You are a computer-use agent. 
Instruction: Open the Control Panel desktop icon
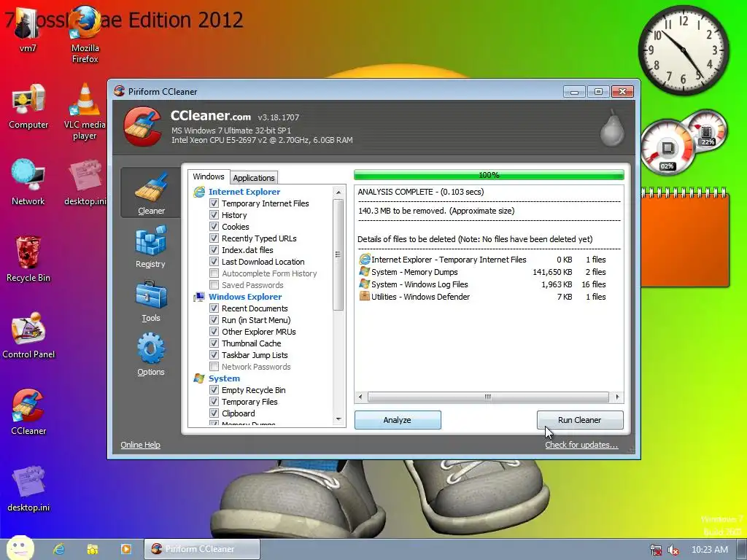point(28,335)
